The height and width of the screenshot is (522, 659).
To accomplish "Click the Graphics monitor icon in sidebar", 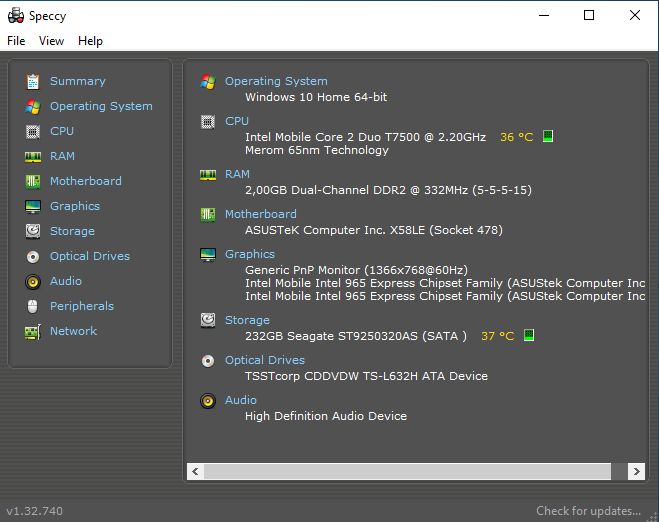I will [33, 206].
